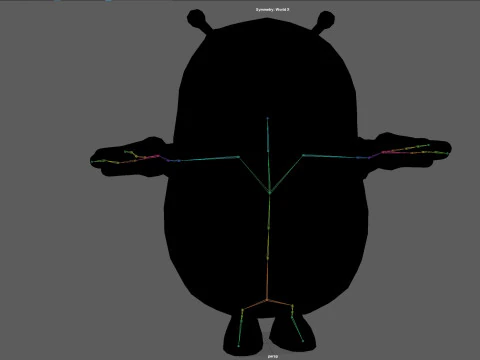
Task: Select the antenna tip on the viewer's right
Action: (326, 19)
